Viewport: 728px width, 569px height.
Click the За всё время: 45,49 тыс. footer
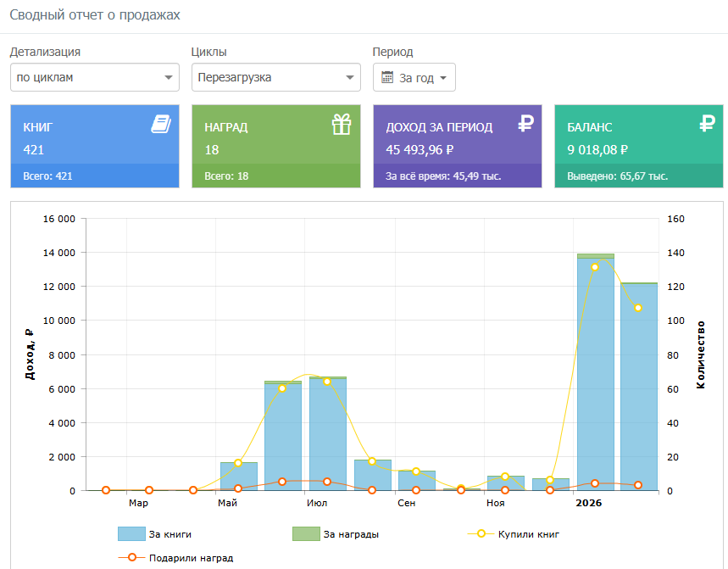458,176
